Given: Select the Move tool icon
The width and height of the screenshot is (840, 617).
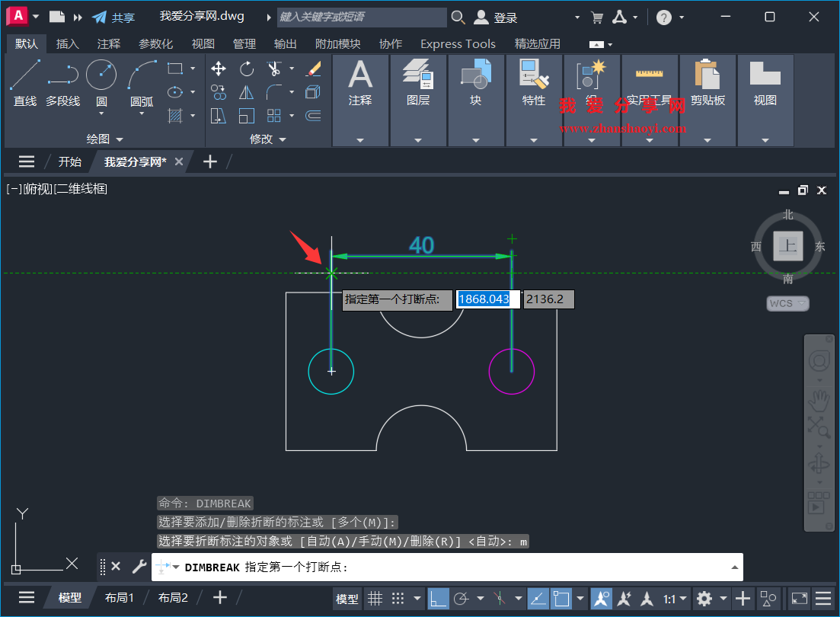Looking at the screenshot, I should 219,69.
